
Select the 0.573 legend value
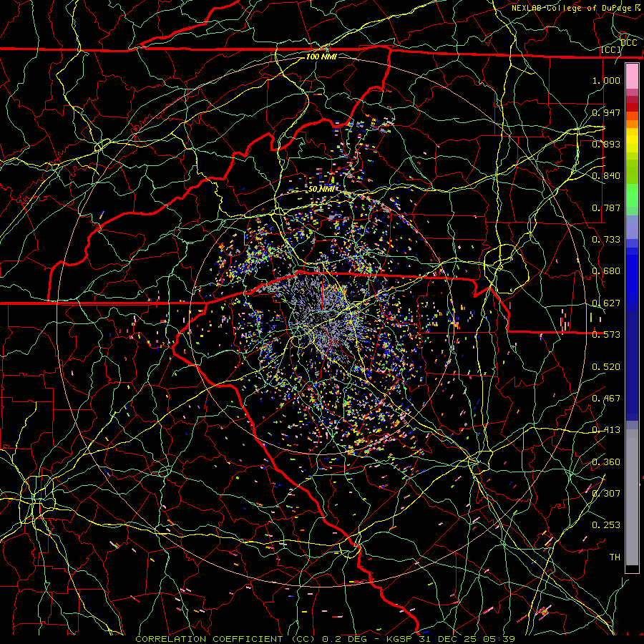pyautogui.click(x=606, y=335)
